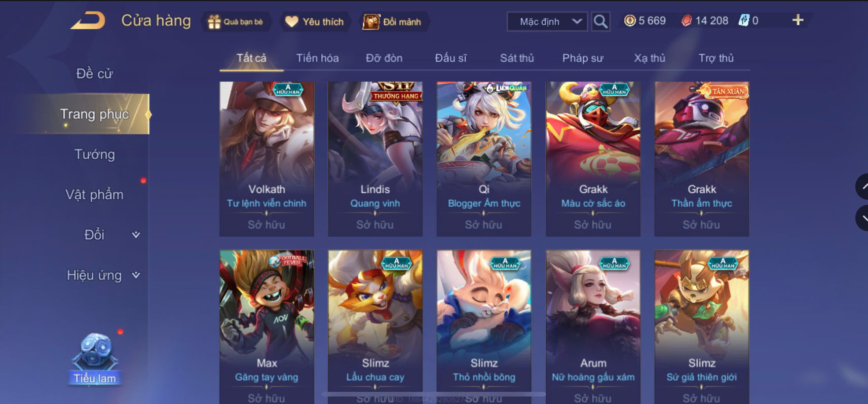Select Tướng in the sidebar
The image size is (868, 404).
pos(95,154)
